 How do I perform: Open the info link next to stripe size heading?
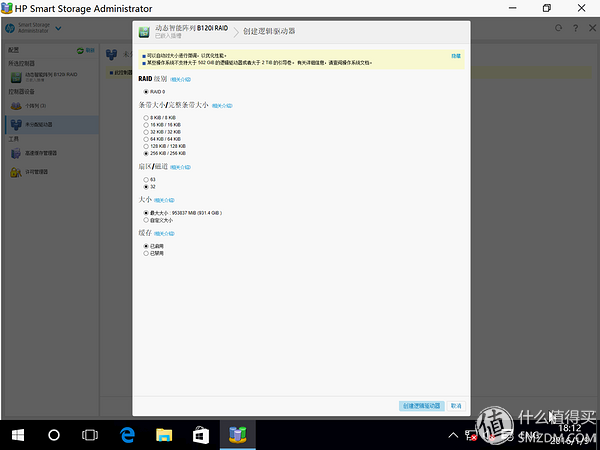coord(222,106)
